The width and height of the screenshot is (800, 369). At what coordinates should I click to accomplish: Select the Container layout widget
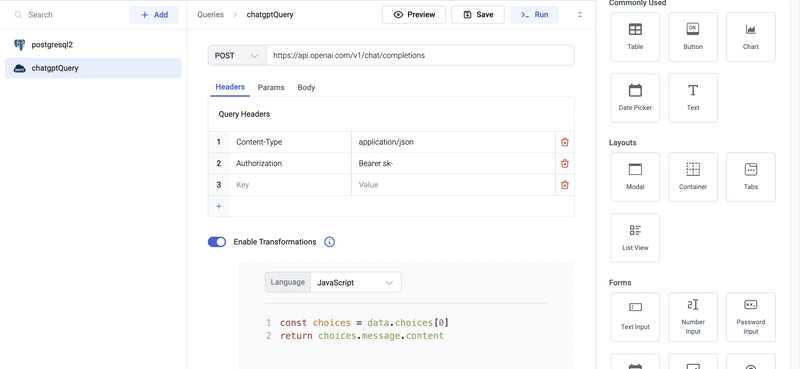point(693,177)
